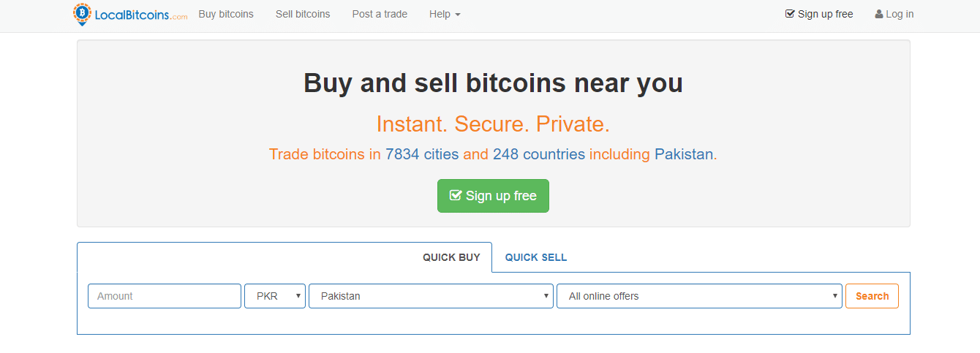Click the LocalBitcoins logo icon
Image resolution: width=980 pixels, height=353 pixels.
(x=83, y=14)
